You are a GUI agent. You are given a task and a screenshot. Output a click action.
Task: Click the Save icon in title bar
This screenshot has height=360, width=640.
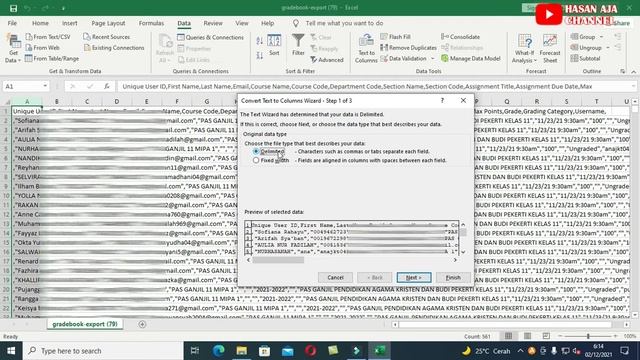[x=13, y=8]
